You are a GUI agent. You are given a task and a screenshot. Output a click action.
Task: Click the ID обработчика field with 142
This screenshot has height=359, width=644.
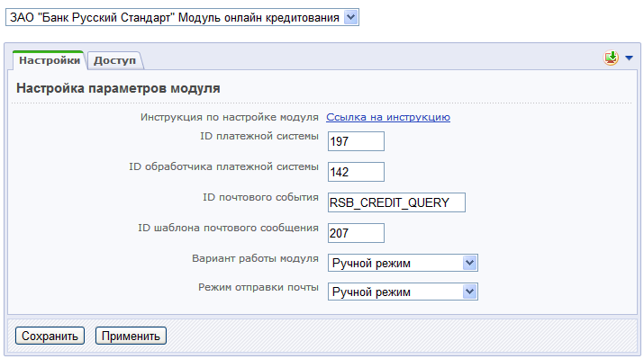[x=356, y=172]
